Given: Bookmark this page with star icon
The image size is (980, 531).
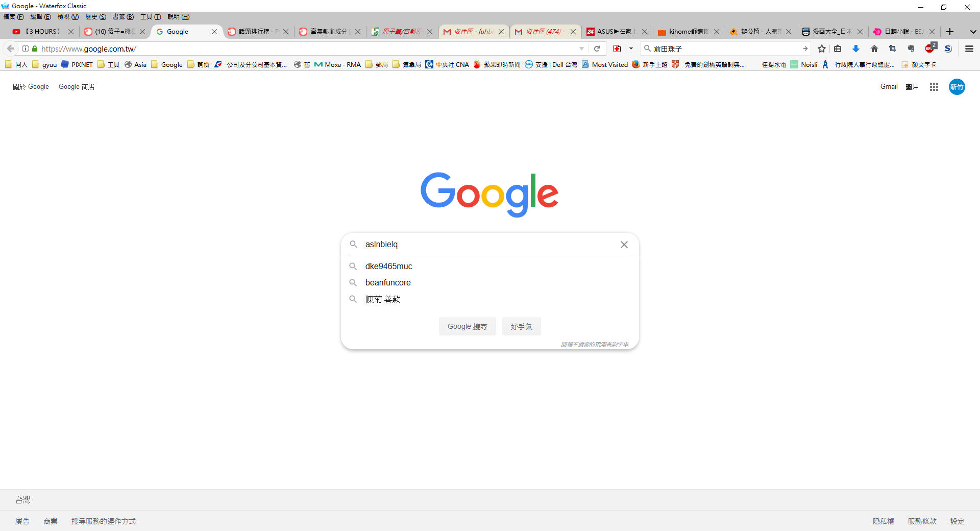Looking at the screenshot, I should [x=822, y=49].
